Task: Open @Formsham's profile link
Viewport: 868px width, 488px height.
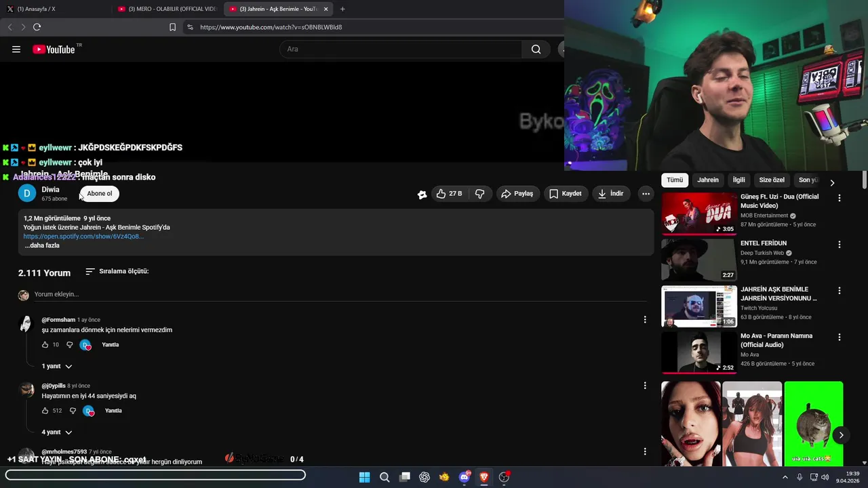Action: coord(58,320)
